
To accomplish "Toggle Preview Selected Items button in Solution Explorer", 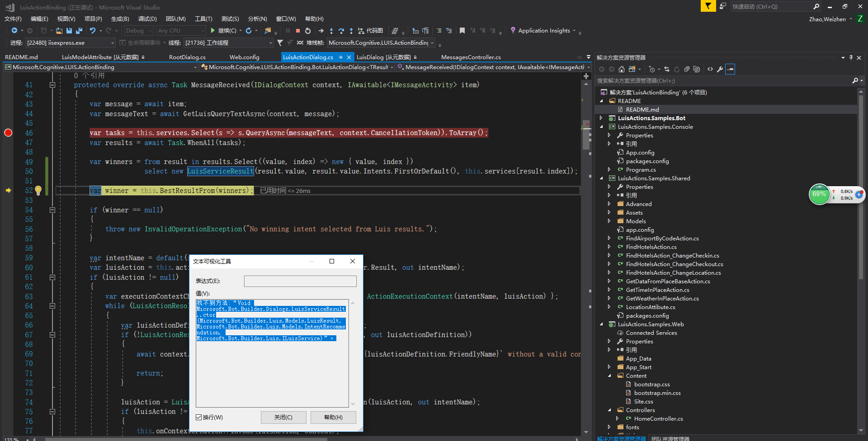I will 730,69.
